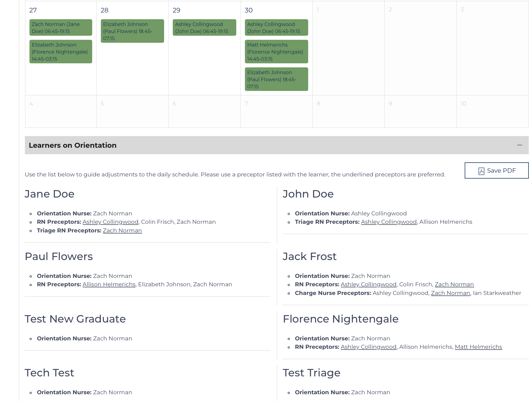The image size is (532, 401).
Task: Open Elizabeth Johnson (Paul Flowers) shift on 30
Action: (277, 79)
